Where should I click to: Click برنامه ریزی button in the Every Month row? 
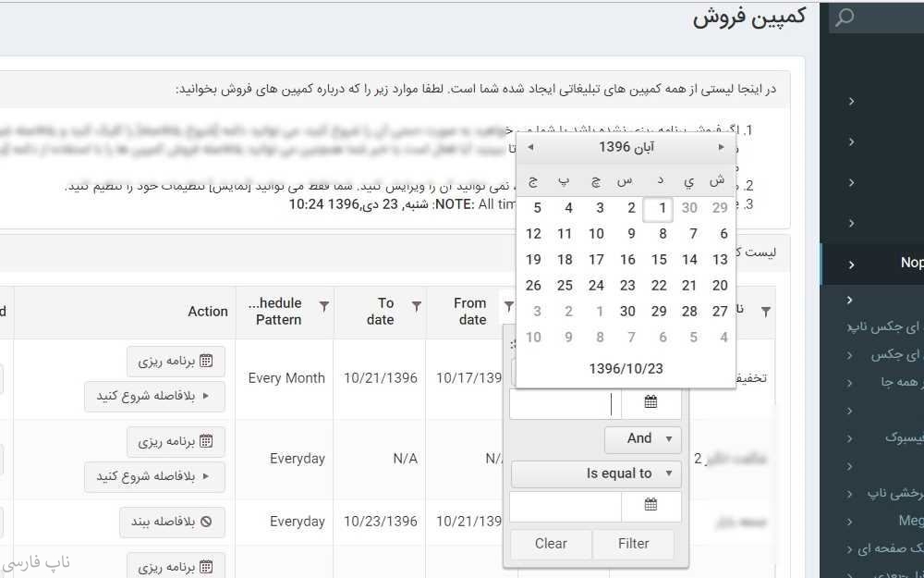coord(176,362)
